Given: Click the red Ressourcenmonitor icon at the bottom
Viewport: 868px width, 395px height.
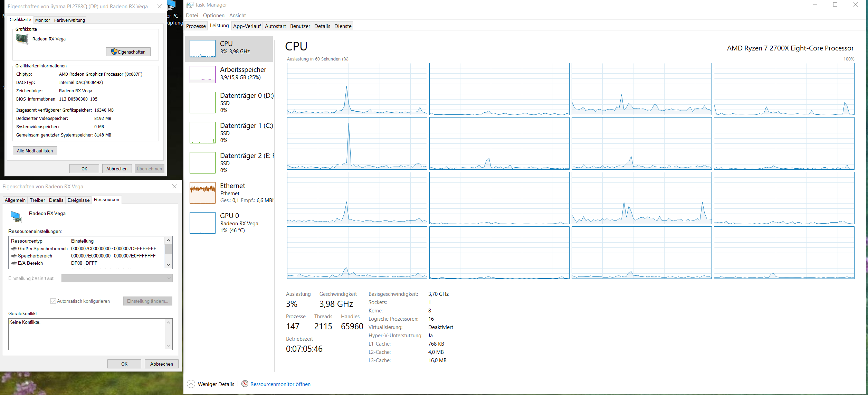Looking at the screenshot, I should pos(245,384).
